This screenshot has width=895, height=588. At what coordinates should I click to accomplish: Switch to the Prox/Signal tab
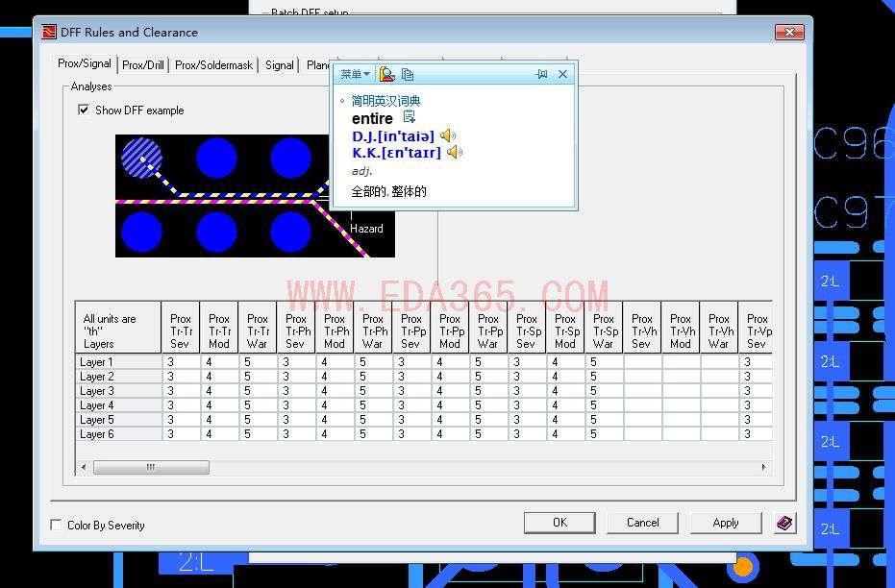tap(85, 63)
